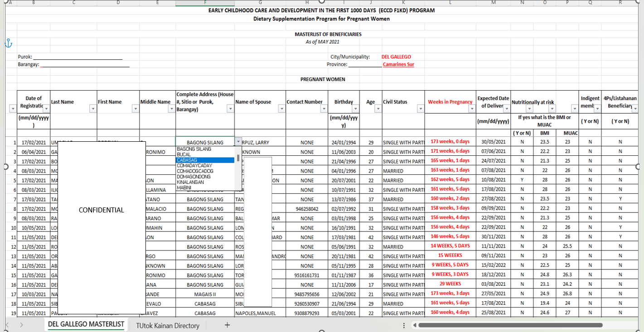Click the sheet tab bar options dots
Screen dimensions: 644x332
pos(404,325)
